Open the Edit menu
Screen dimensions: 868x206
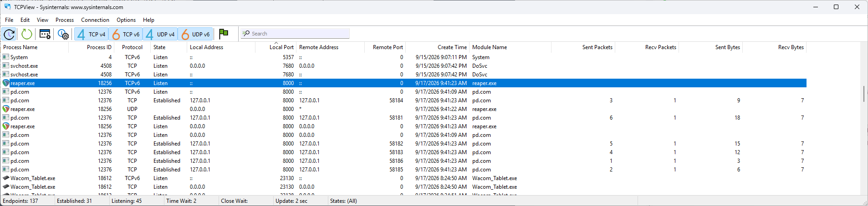point(25,20)
